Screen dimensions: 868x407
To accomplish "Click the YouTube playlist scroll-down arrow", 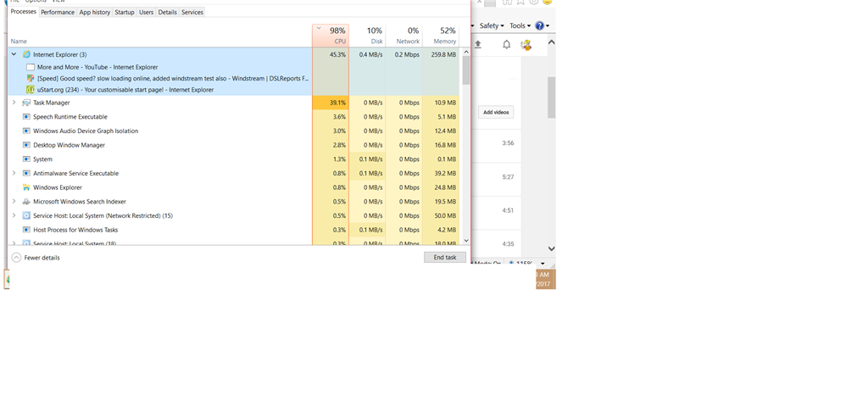I will click(x=551, y=248).
